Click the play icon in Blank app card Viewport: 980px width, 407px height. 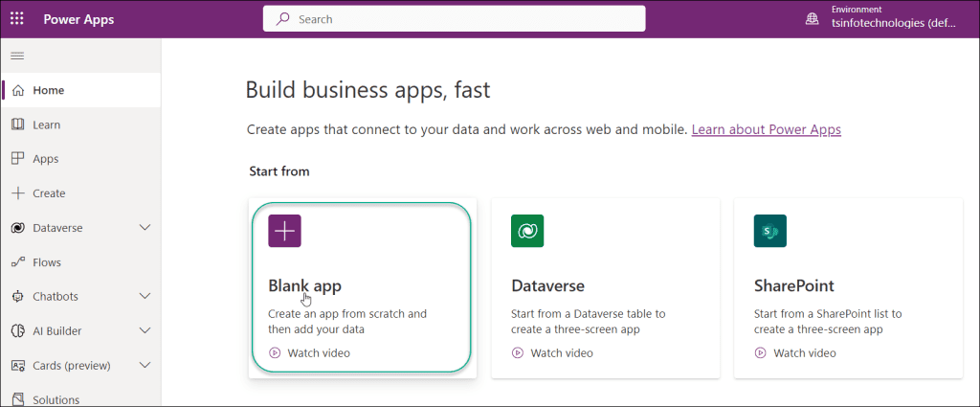pos(275,353)
